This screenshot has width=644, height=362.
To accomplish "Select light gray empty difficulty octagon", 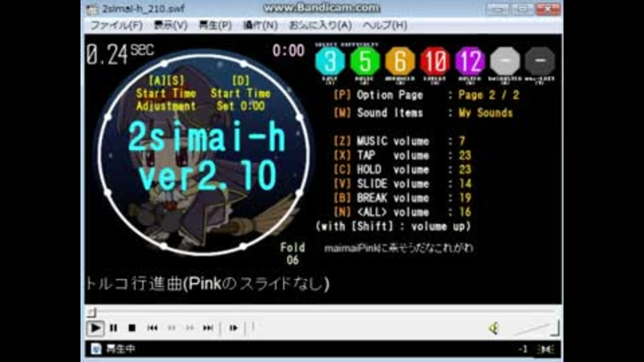I will click(504, 61).
